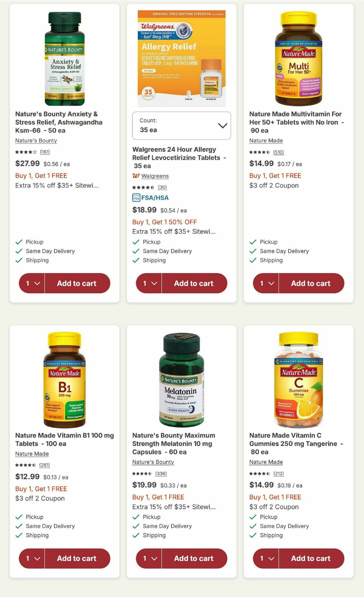Click the Allergy Relief product image
The height and width of the screenshot is (598, 364).
click(x=181, y=56)
